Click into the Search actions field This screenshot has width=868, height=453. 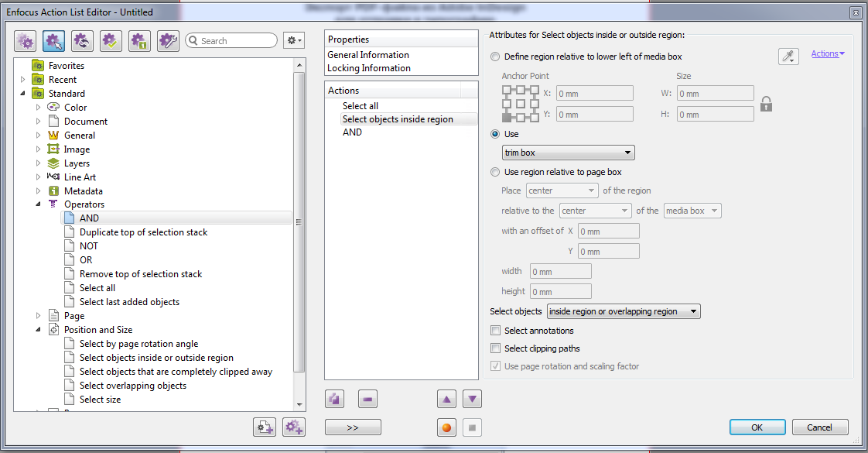click(231, 40)
